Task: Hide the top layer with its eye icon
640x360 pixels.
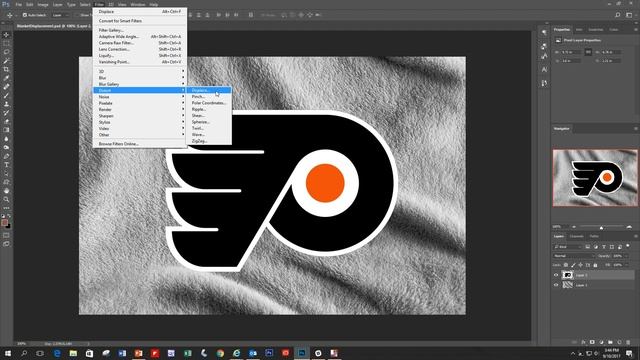Action: tap(556, 275)
